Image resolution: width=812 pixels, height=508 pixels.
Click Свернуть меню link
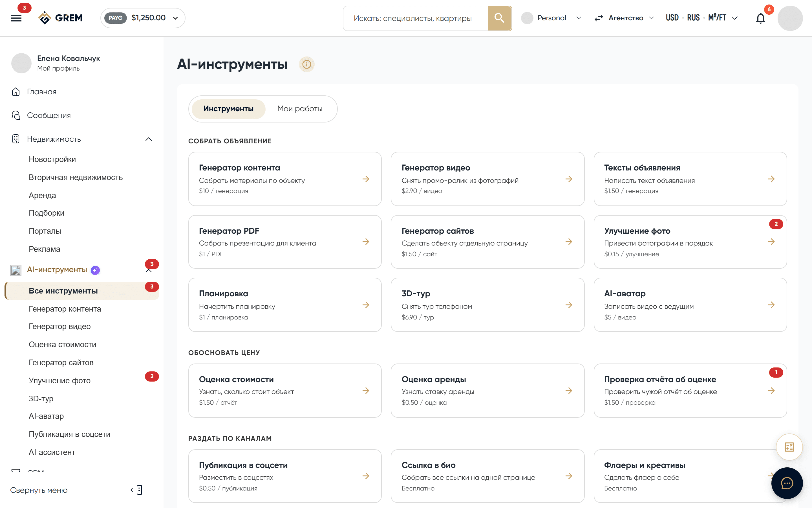coord(39,490)
